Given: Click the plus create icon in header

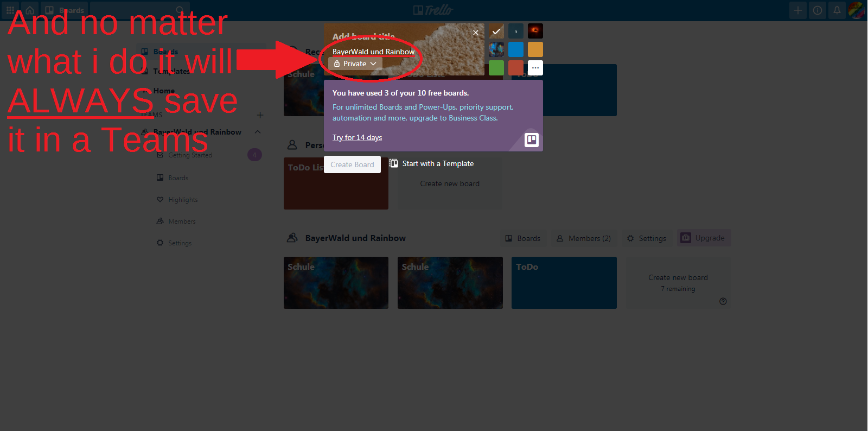Looking at the screenshot, I should (x=797, y=10).
